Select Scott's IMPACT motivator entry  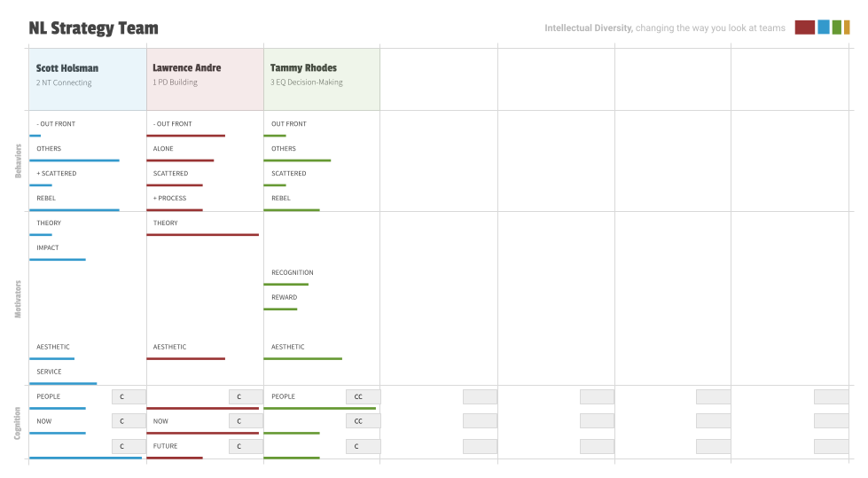tap(48, 248)
